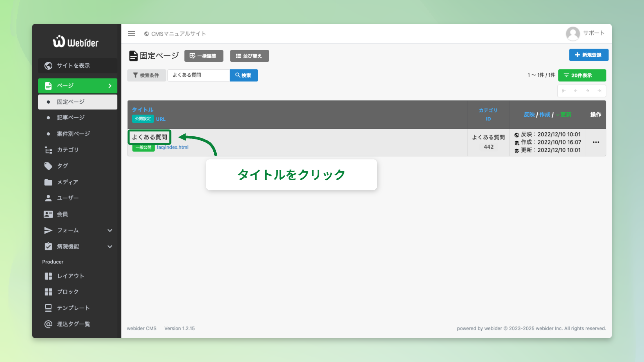Click the user avatar icon

573,34
